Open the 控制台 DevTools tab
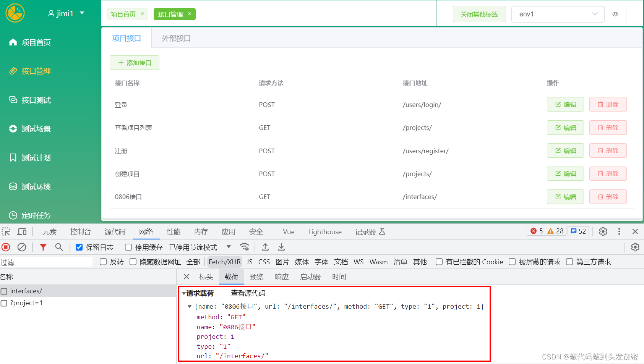Viewport: 644px width, 364px height. [81, 231]
